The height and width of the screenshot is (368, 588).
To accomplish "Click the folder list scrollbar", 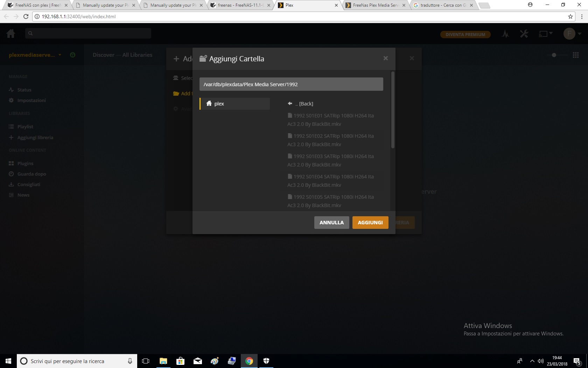I will coord(393,110).
